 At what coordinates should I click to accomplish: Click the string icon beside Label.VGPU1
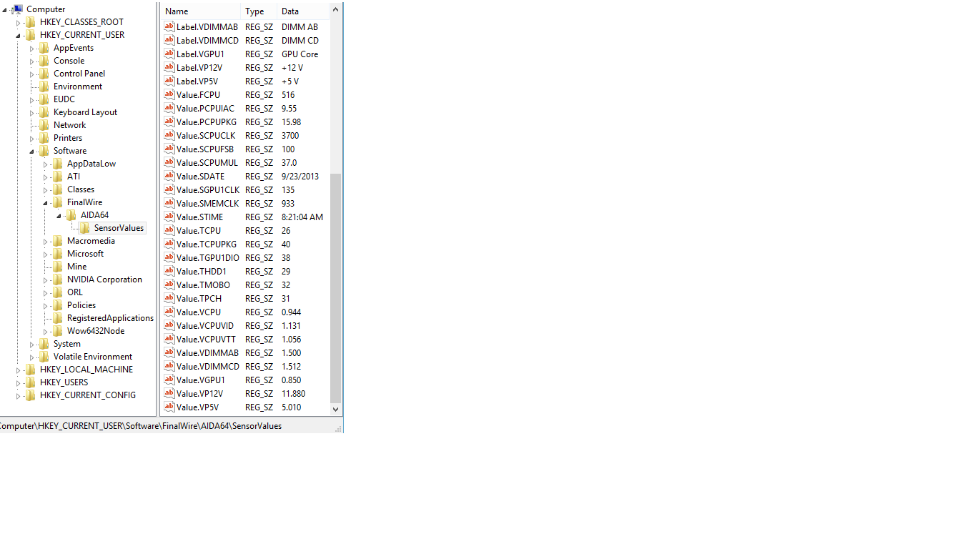(x=169, y=54)
